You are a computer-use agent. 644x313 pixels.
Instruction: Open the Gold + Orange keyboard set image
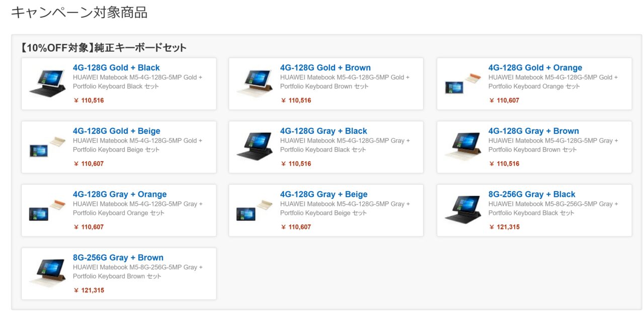point(463,84)
